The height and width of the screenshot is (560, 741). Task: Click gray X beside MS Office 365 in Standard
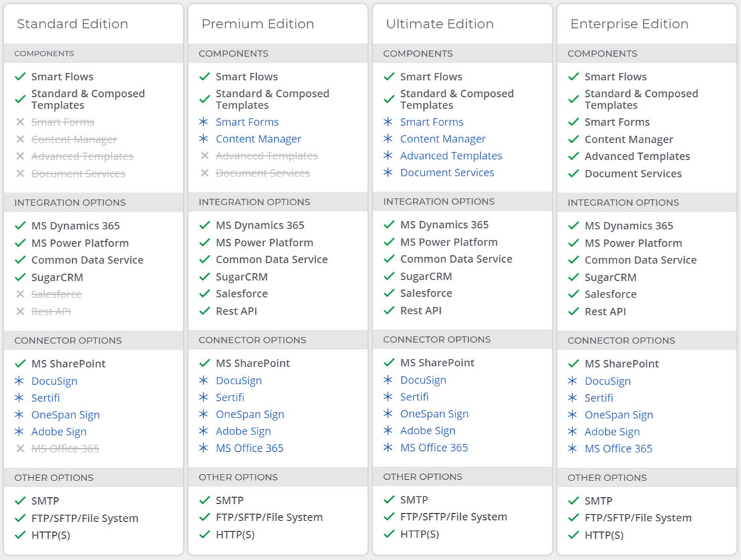(x=20, y=448)
